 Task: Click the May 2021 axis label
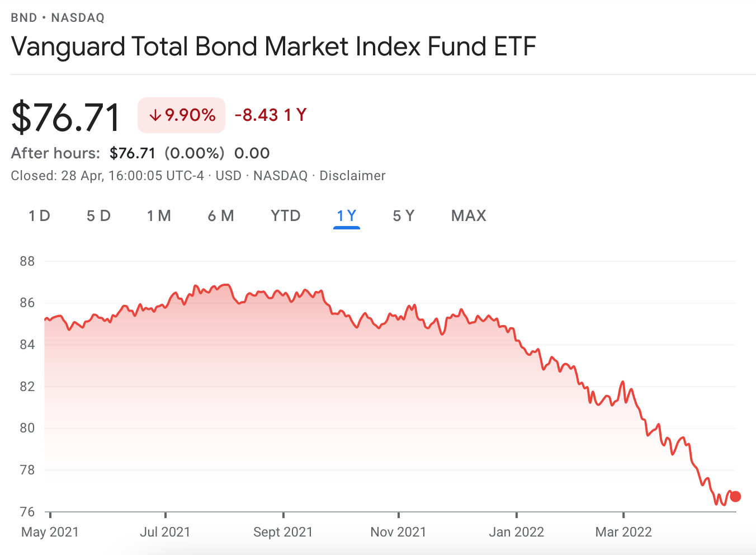49,532
